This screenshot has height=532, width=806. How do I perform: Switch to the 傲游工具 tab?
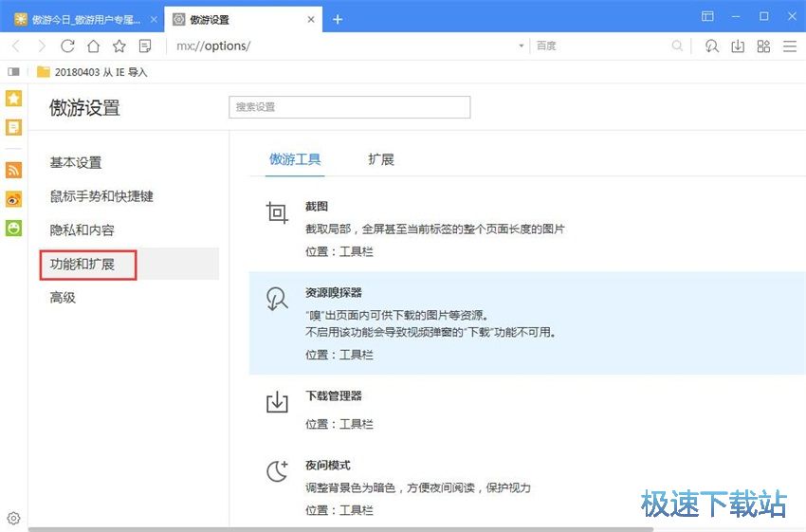tap(295, 159)
